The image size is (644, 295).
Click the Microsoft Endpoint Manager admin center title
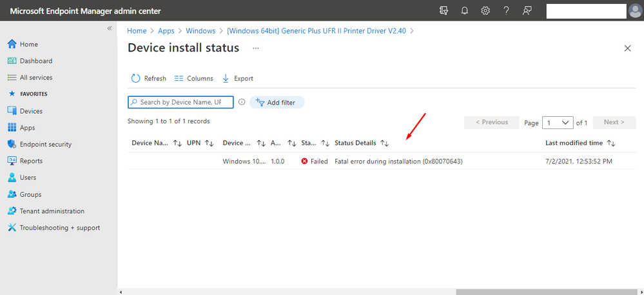pyautogui.click(x=85, y=11)
